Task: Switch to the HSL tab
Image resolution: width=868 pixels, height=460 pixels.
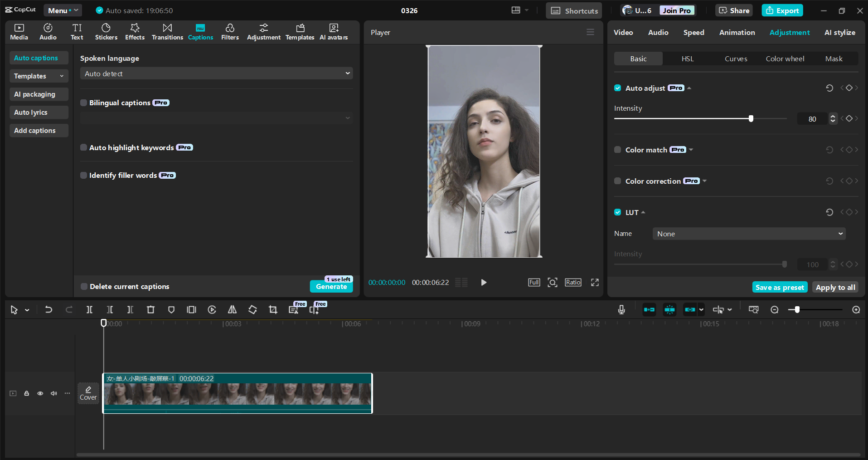Action: pos(687,59)
